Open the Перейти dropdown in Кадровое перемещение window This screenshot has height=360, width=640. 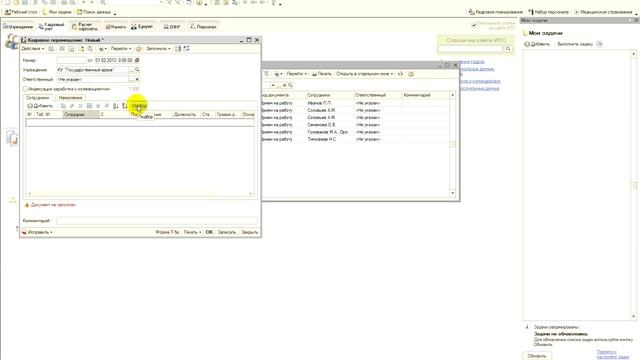pyautogui.click(x=121, y=49)
